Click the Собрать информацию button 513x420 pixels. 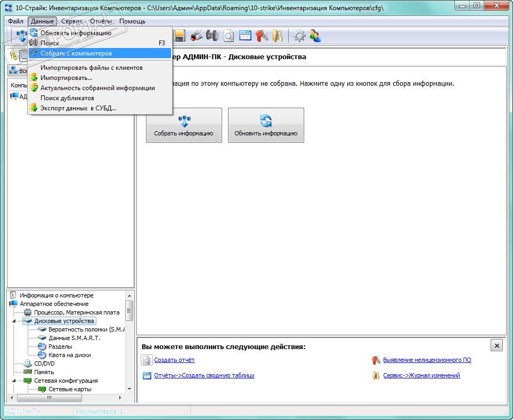tap(184, 125)
